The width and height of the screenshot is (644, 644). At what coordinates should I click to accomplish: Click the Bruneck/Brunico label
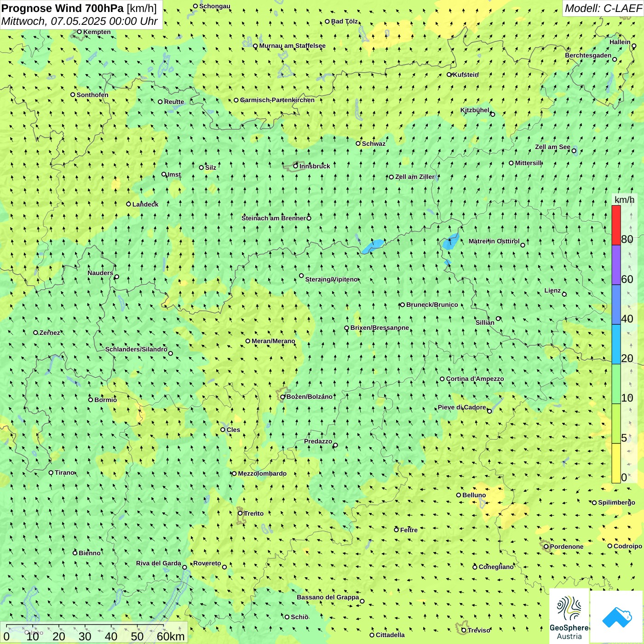click(x=432, y=305)
